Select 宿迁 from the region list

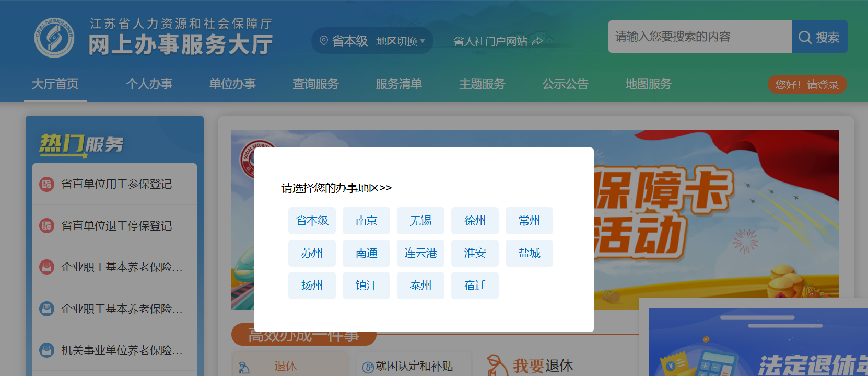tap(475, 286)
